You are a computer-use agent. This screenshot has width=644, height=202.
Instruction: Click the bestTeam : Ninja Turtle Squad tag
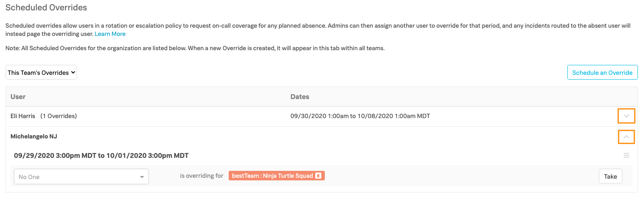(x=272, y=176)
